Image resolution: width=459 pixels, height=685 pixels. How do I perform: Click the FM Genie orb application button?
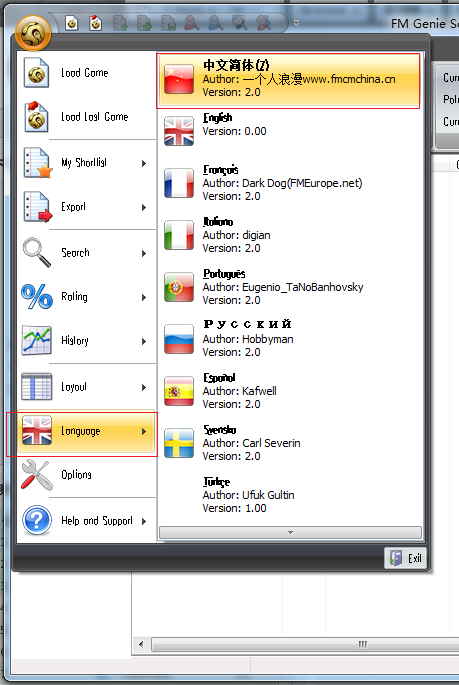click(33, 33)
